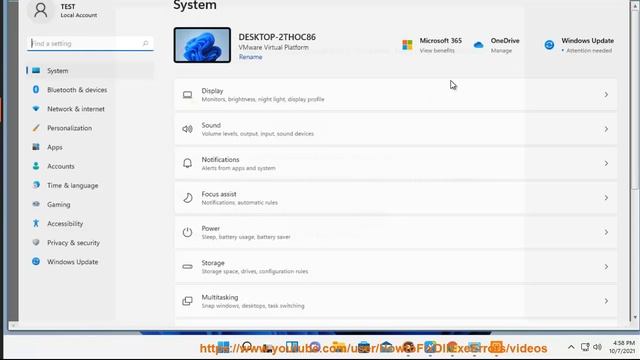
Task: Click the scrollbar down arrow
Action: (x=635, y=317)
